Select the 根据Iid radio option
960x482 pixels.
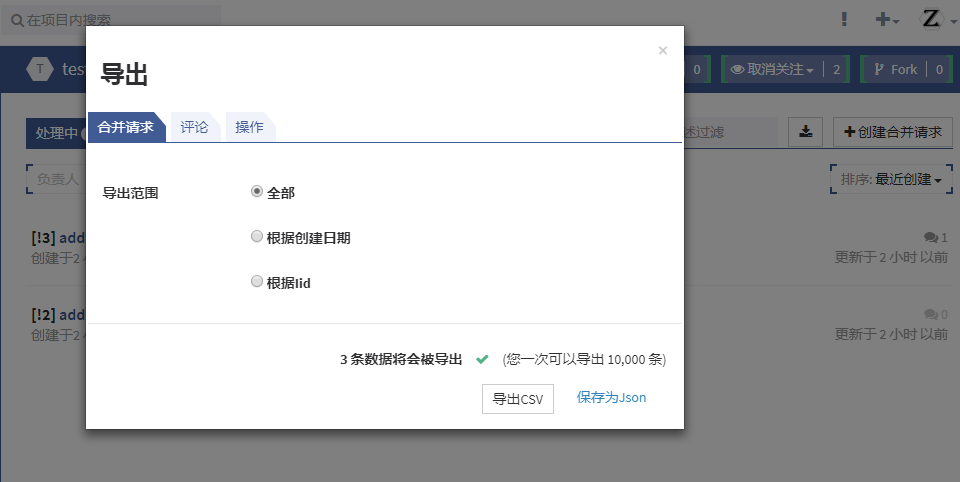[257, 282]
